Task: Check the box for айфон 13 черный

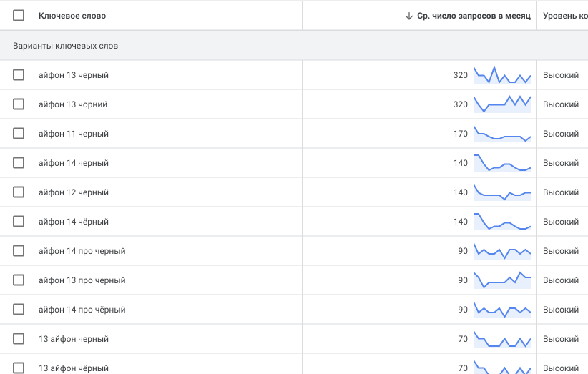Action: tap(19, 75)
